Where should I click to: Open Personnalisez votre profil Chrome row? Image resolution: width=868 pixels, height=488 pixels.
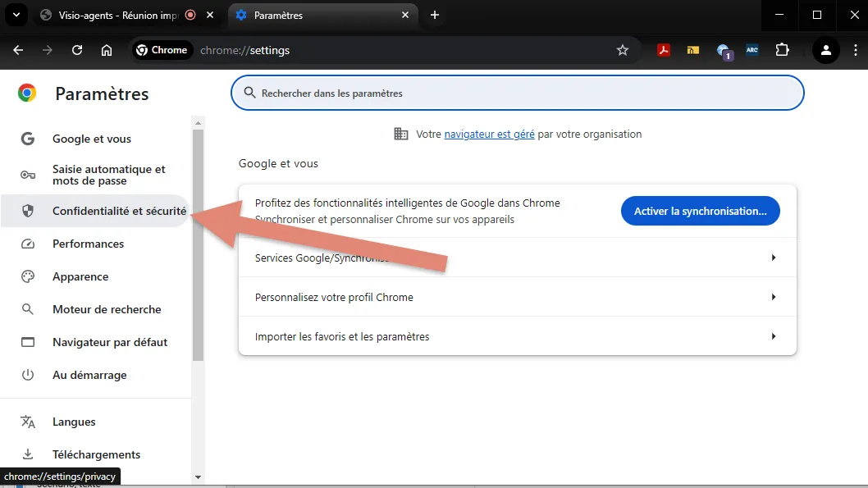pyautogui.click(x=518, y=297)
